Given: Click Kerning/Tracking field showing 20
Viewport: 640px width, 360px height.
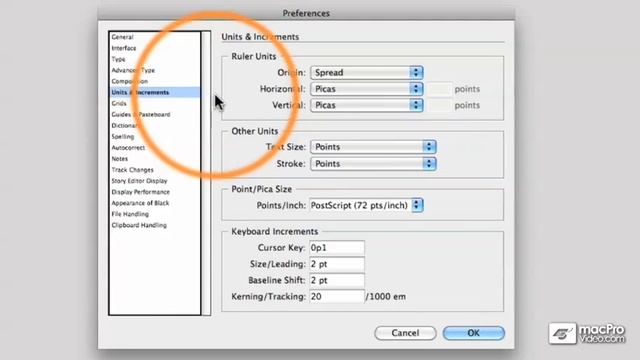Looking at the screenshot, I should click(x=337, y=297).
